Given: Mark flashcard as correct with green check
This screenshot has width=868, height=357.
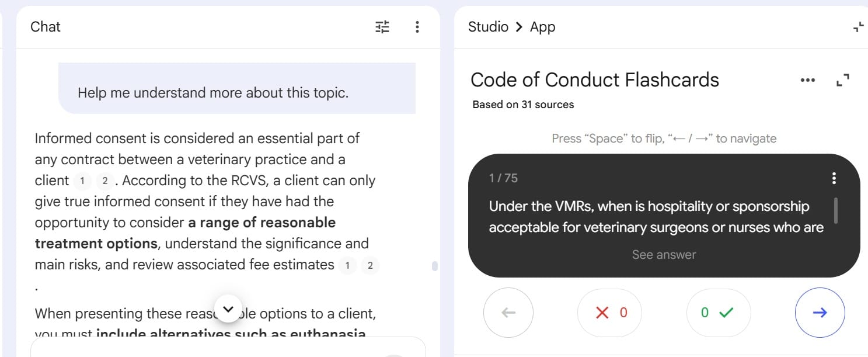Looking at the screenshot, I should pyautogui.click(x=719, y=313).
